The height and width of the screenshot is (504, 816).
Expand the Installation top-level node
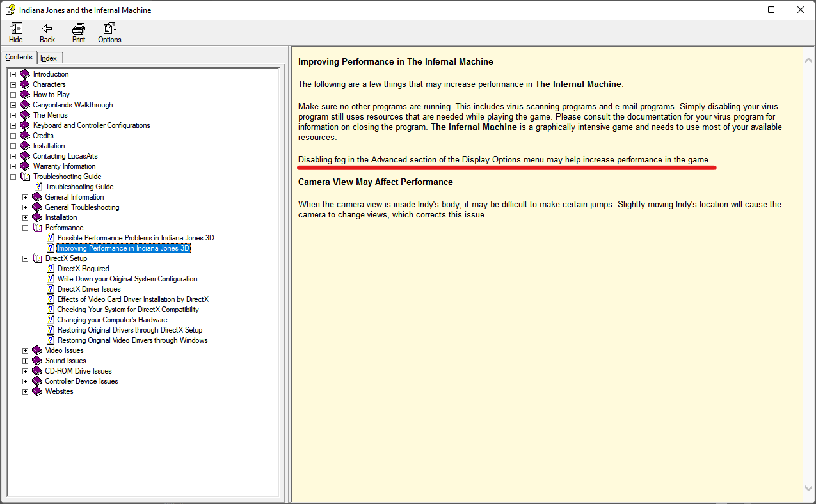point(13,146)
